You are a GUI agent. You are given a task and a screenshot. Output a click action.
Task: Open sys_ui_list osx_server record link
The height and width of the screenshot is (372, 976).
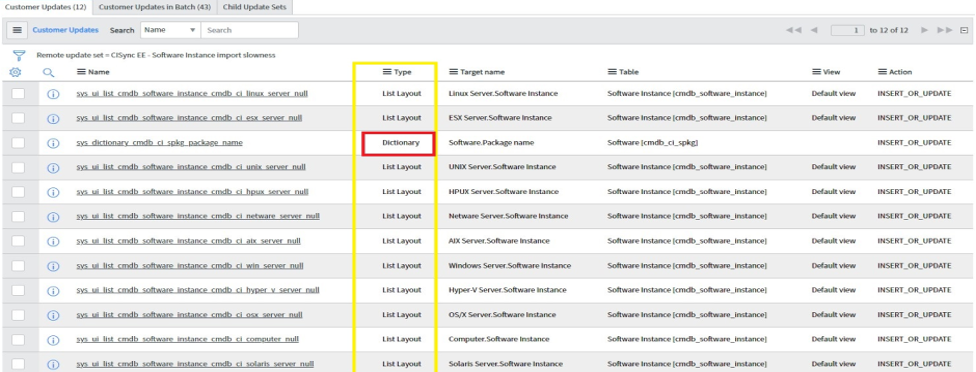point(189,315)
